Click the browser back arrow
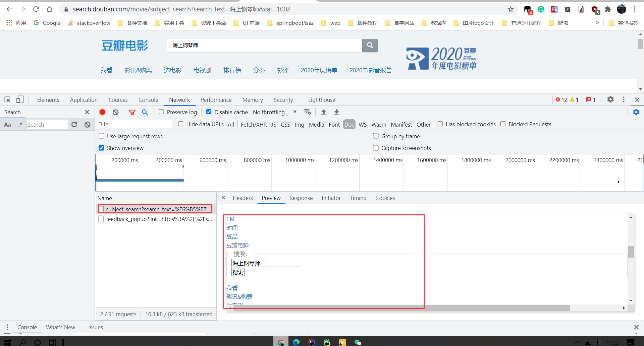The width and height of the screenshot is (644, 346). point(9,9)
